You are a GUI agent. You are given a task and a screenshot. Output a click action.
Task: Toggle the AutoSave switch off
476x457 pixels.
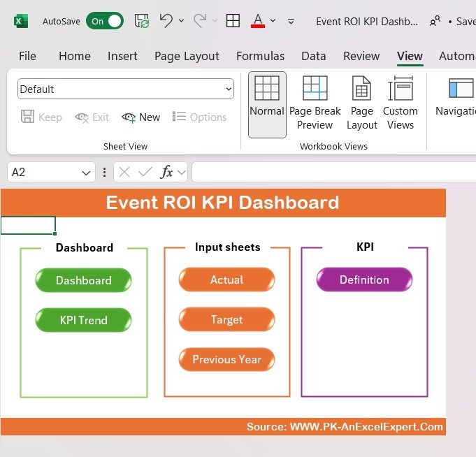(104, 21)
